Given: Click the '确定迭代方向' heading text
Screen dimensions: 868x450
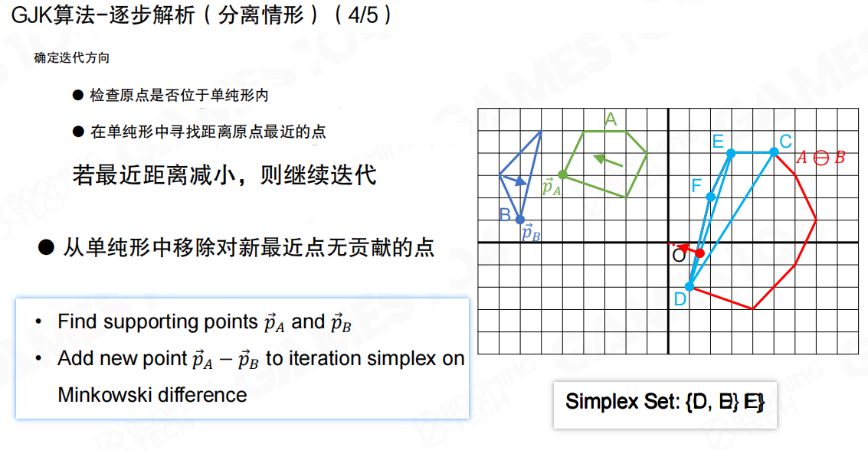Looking at the screenshot, I should click(71, 58).
